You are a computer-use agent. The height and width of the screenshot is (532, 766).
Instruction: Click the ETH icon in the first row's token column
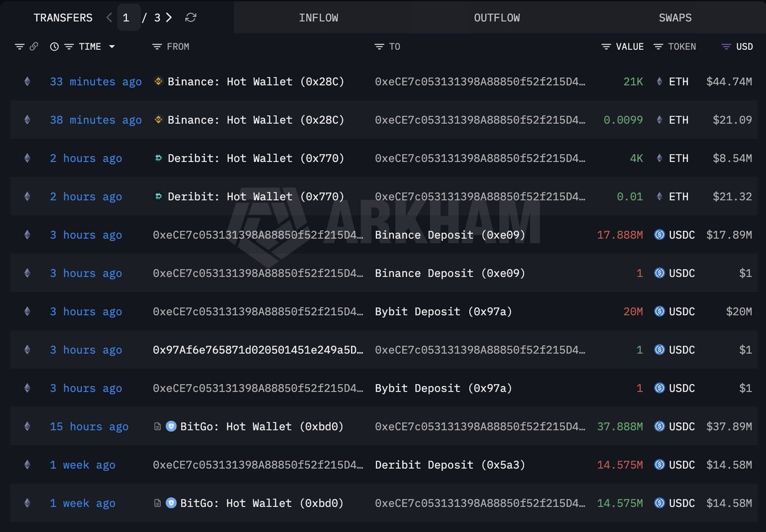[658, 82]
